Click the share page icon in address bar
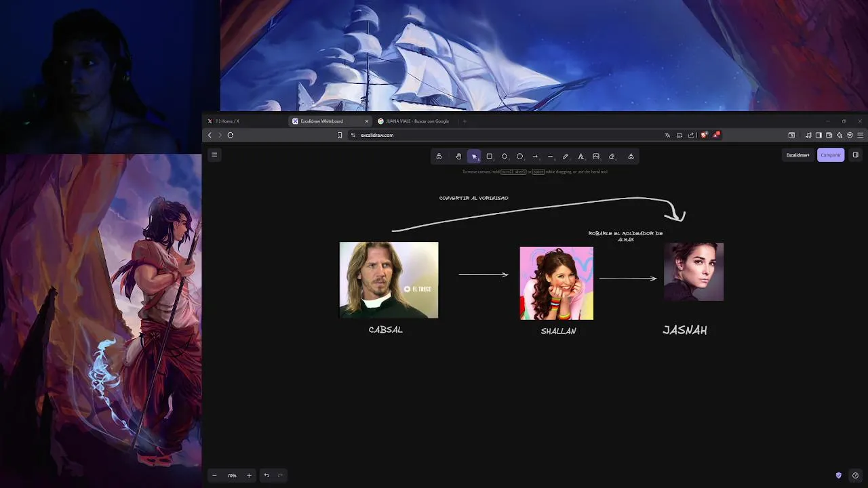Screen dimensions: 868x488 [x=691, y=135]
